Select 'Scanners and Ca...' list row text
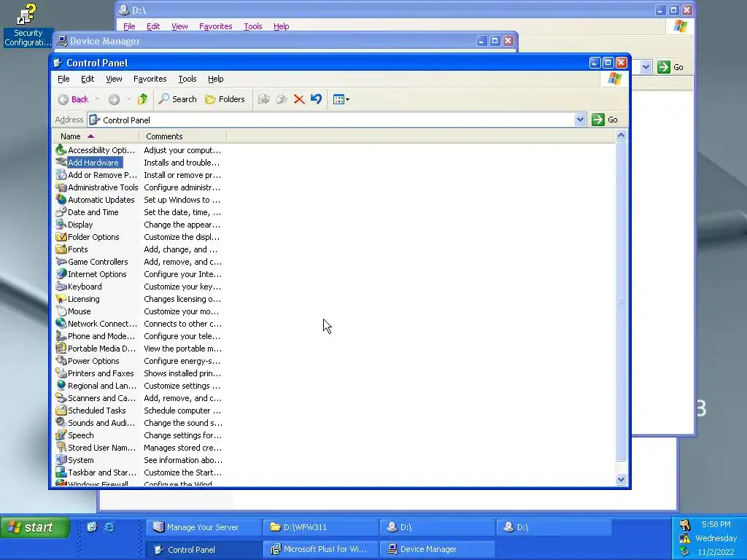This screenshot has width=747, height=560. (x=101, y=398)
